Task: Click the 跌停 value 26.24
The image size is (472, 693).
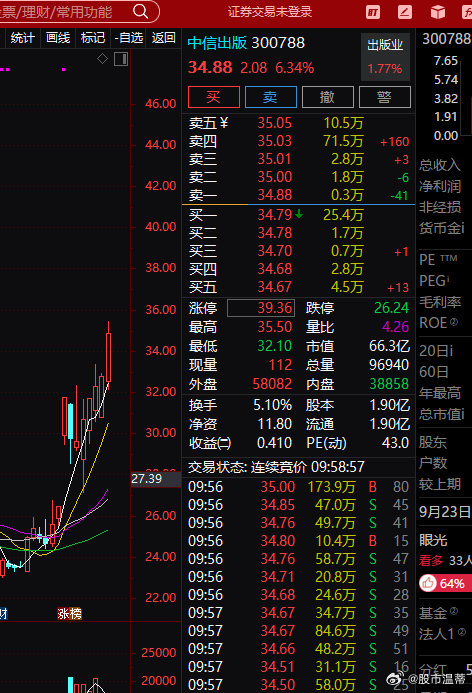Action: (x=391, y=308)
